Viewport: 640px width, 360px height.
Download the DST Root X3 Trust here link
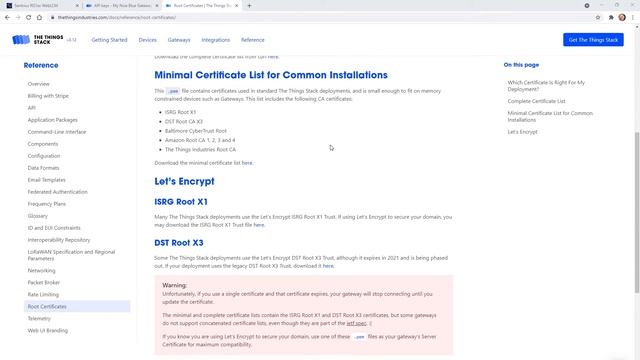(x=328, y=266)
